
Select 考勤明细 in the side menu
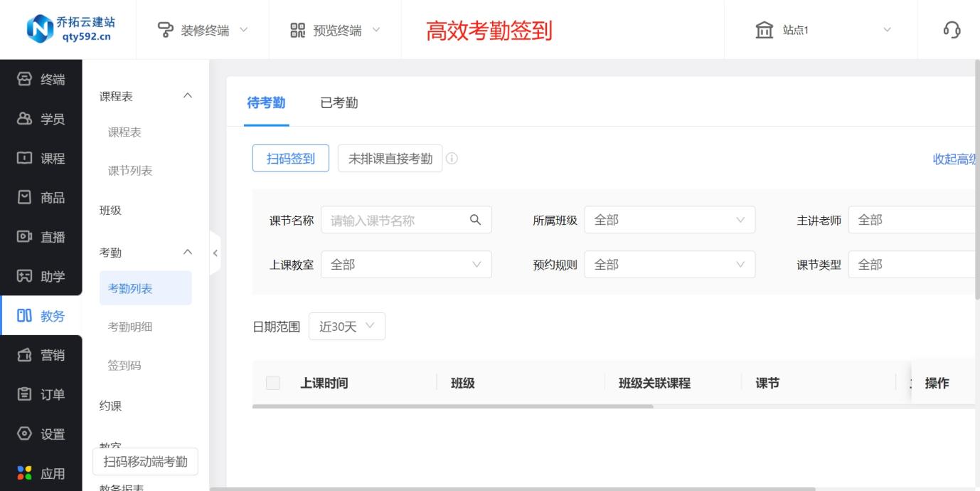[x=130, y=327]
